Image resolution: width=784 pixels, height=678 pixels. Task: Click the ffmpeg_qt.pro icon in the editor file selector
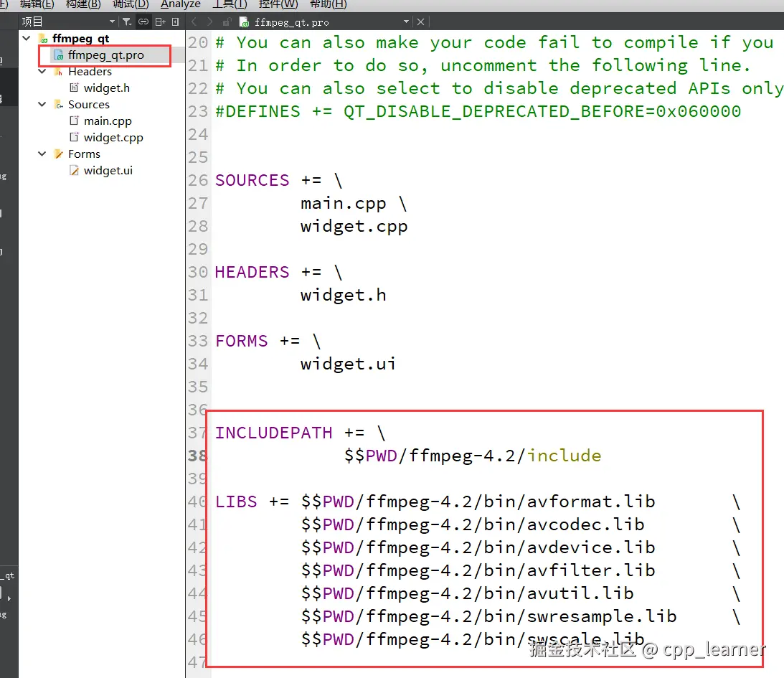[244, 22]
